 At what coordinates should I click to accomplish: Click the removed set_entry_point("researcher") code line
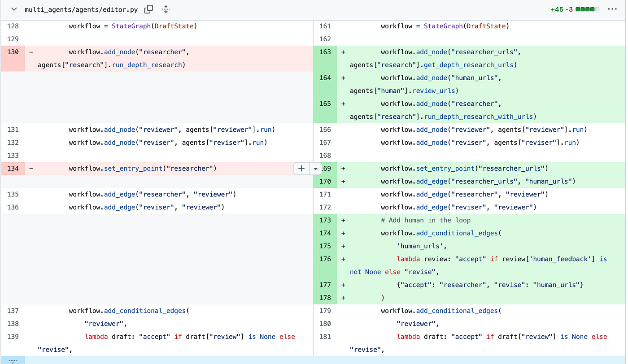coord(143,169)
